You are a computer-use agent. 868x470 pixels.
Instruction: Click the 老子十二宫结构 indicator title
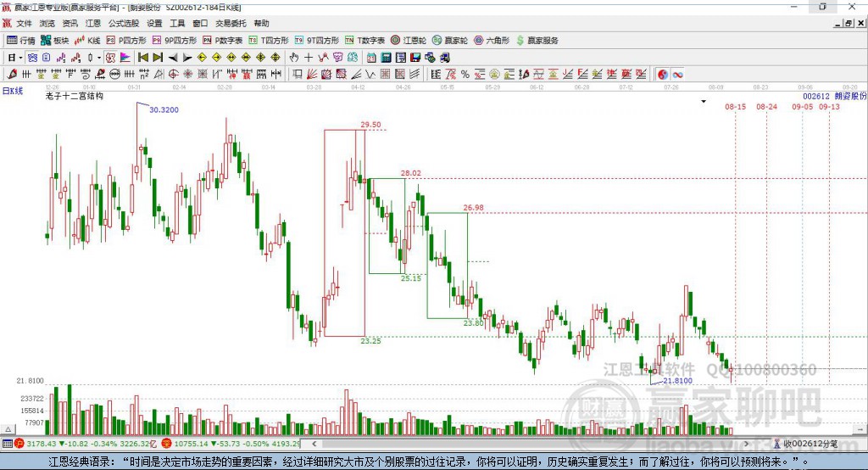(75, 96)
